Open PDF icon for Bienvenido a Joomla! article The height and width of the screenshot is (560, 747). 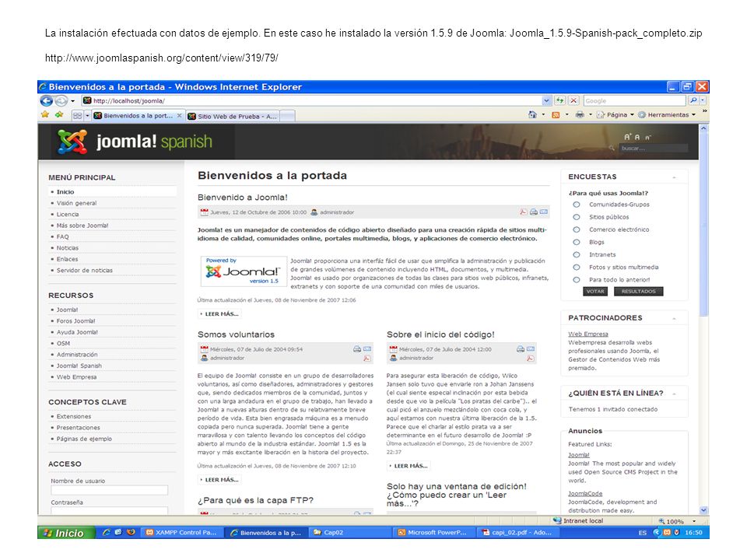click(523, 212)
